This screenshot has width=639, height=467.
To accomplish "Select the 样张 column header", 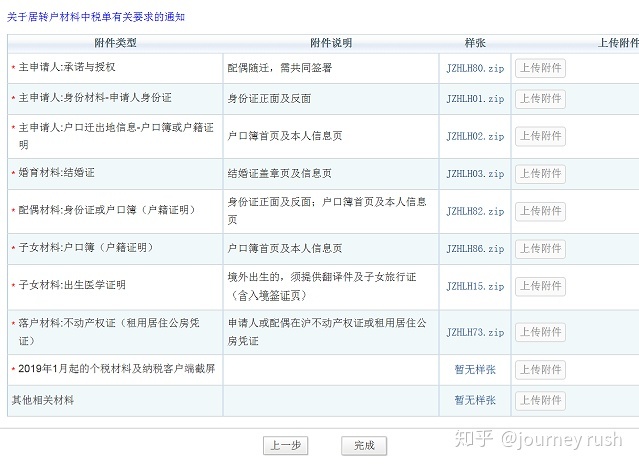I will click(x=475, y=43).
